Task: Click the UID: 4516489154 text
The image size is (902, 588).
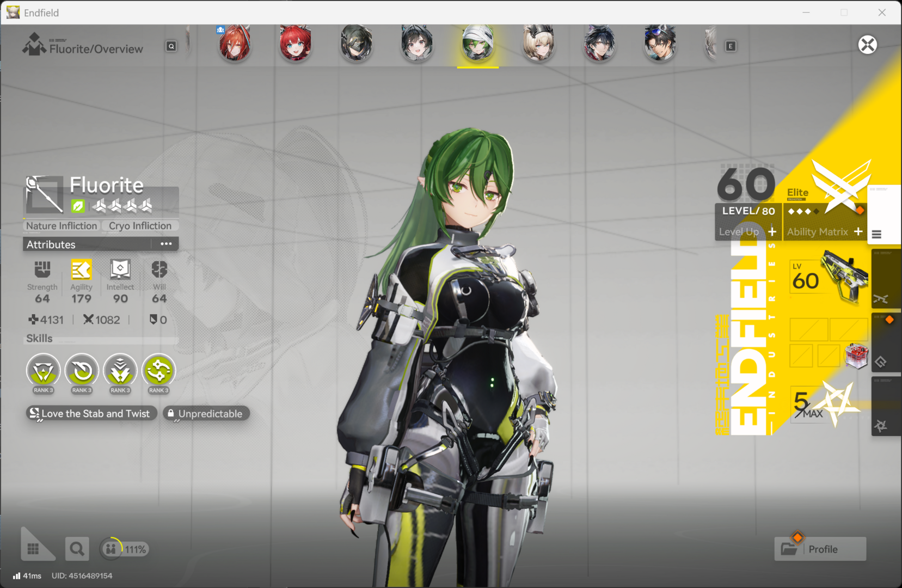Action: [x=82, y=575]
